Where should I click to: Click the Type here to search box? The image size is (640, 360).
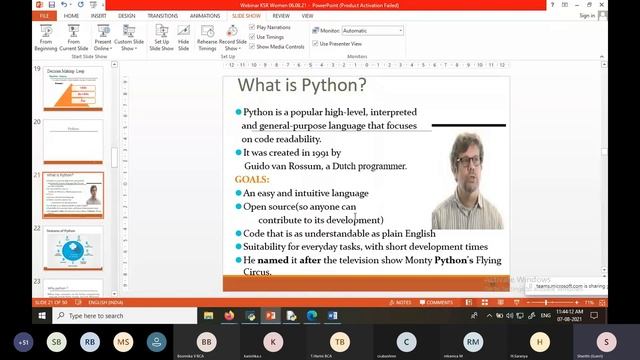[124, 316]
